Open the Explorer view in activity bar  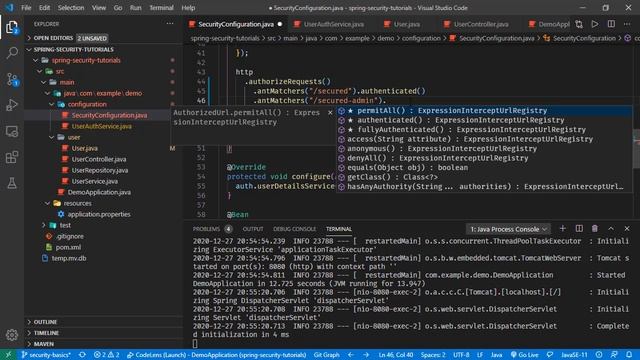click(12, 27)
